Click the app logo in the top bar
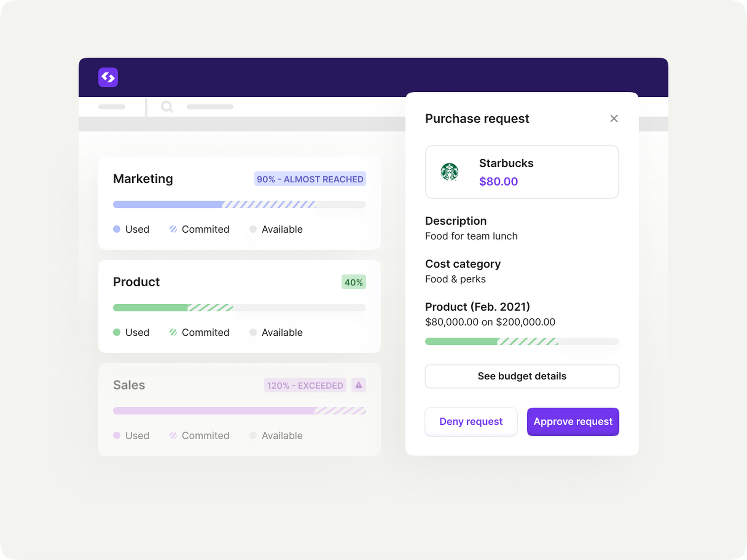Screen dimensions: 747x560 point(108,77)
